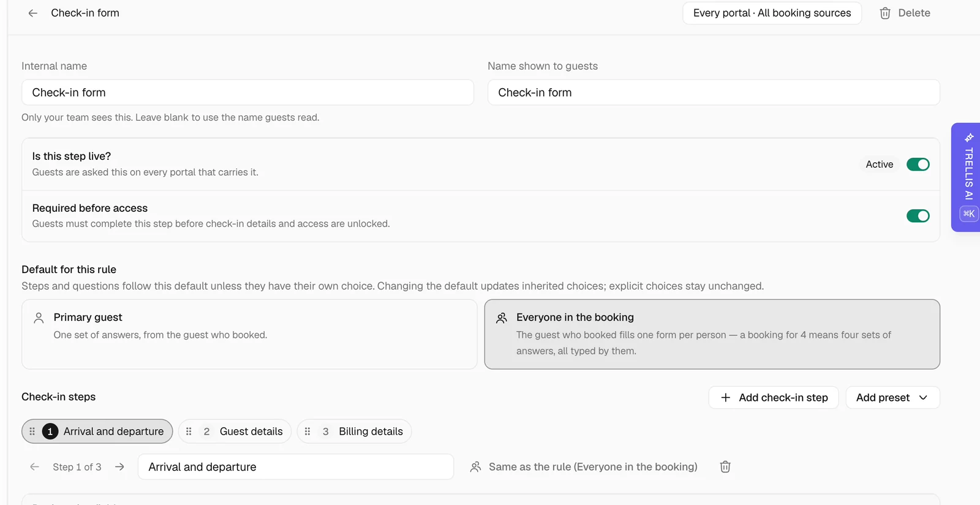980x505 pixels.
Task: Click the Name shown to guests field
Action: pos(714,92)
